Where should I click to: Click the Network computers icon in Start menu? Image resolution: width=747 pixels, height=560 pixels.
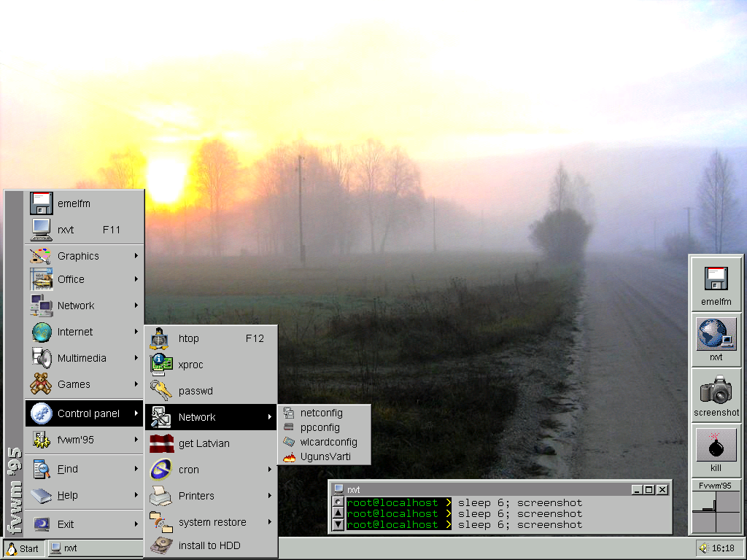(41, 306)
